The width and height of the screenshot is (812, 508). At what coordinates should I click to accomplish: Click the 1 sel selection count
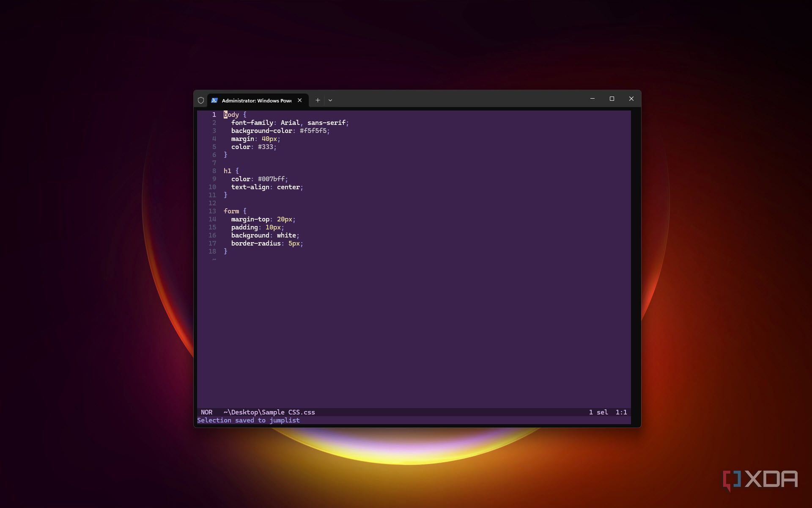click(598, 412)
